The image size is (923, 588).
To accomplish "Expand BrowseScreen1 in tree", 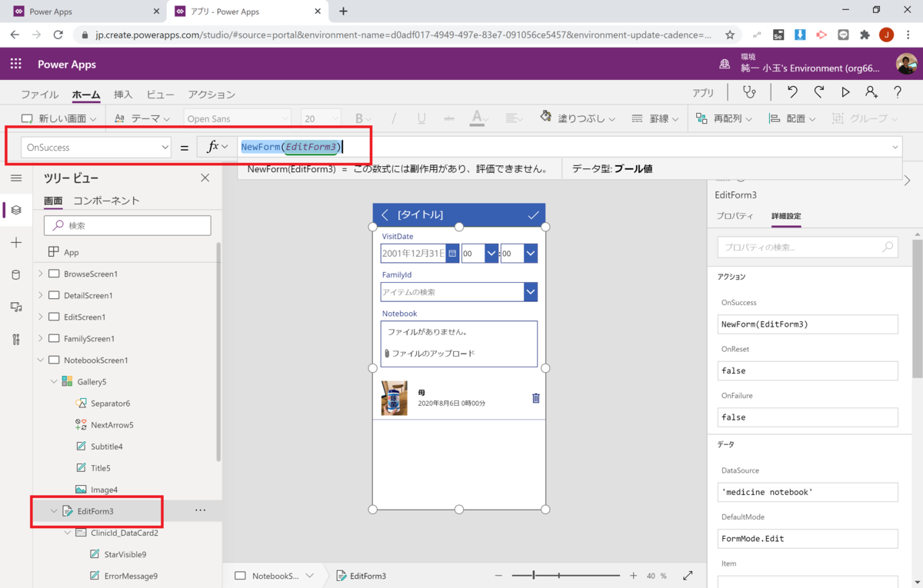I will tap(40, 274).
